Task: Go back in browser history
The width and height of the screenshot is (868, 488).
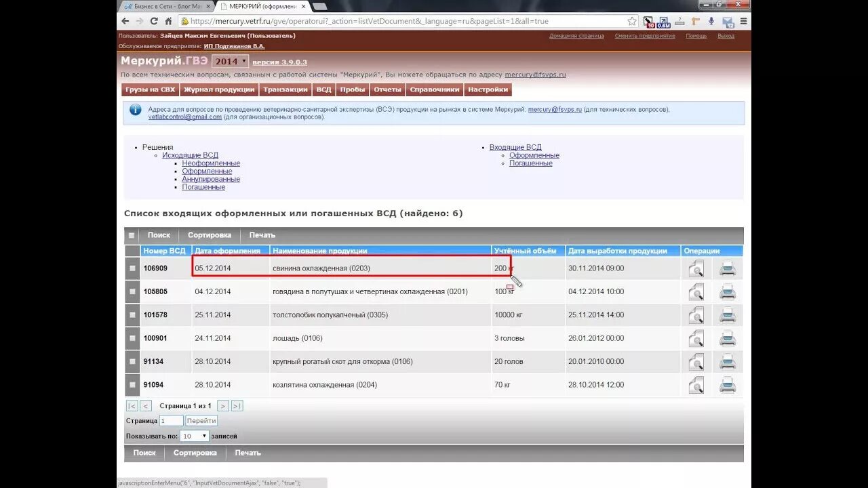Action: point(126,21)
